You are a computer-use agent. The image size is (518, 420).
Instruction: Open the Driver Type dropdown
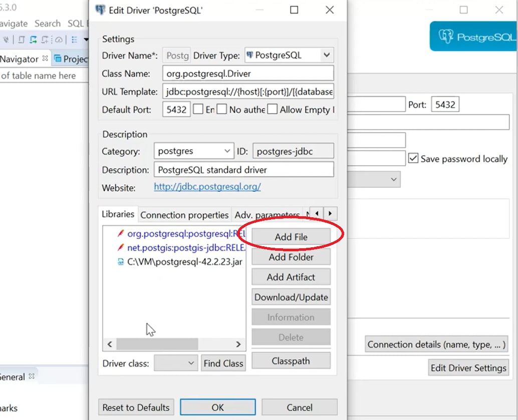[328, 55]
